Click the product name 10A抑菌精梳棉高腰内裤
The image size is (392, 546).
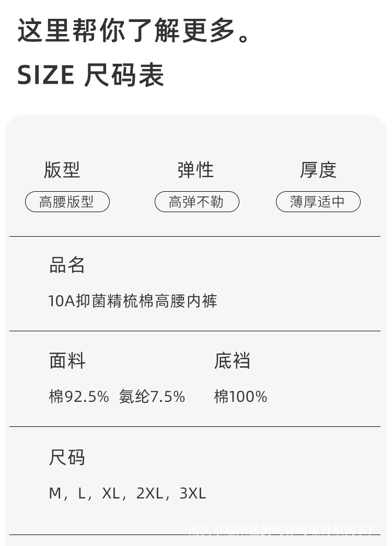pos(133,301)
